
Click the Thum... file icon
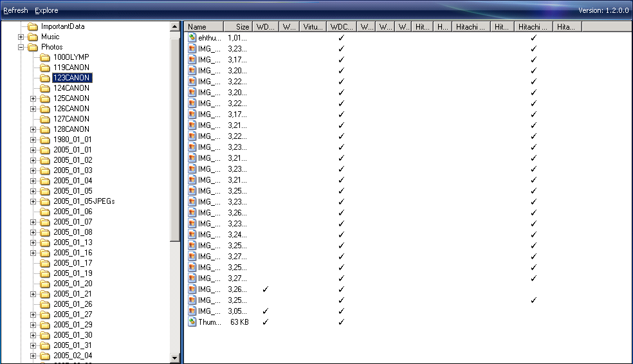(x=192, y=322)
